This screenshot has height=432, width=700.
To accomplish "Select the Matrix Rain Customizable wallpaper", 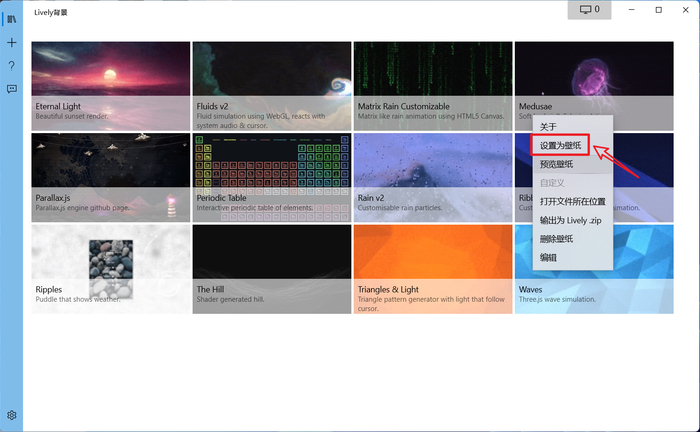I will click(432, 80).
